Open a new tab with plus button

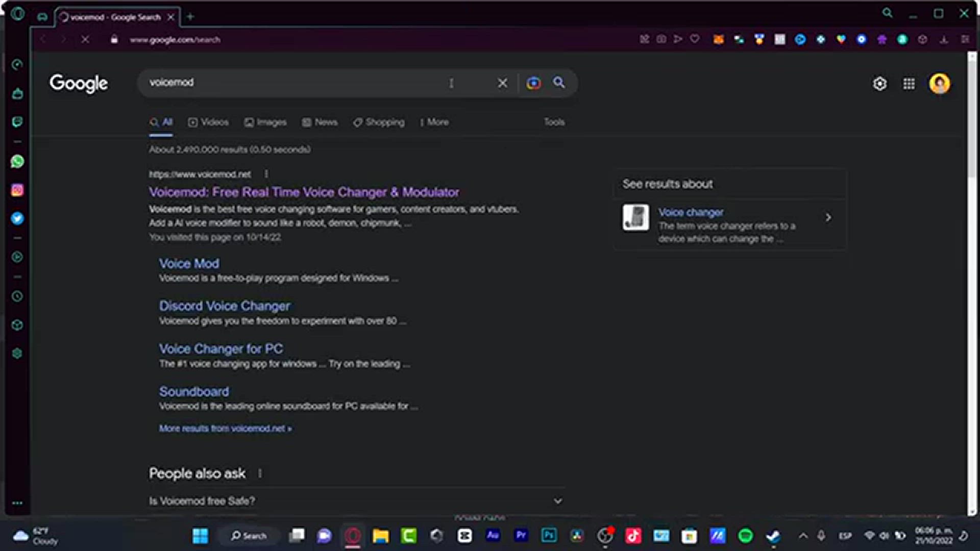(x=190, y=17)
